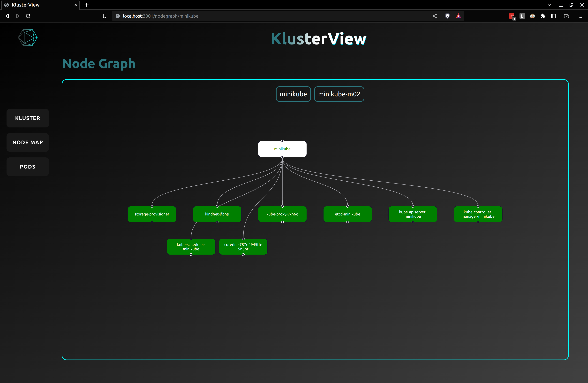
Task: Open the KLUSTER sidebar page
Action: point(28,118)
